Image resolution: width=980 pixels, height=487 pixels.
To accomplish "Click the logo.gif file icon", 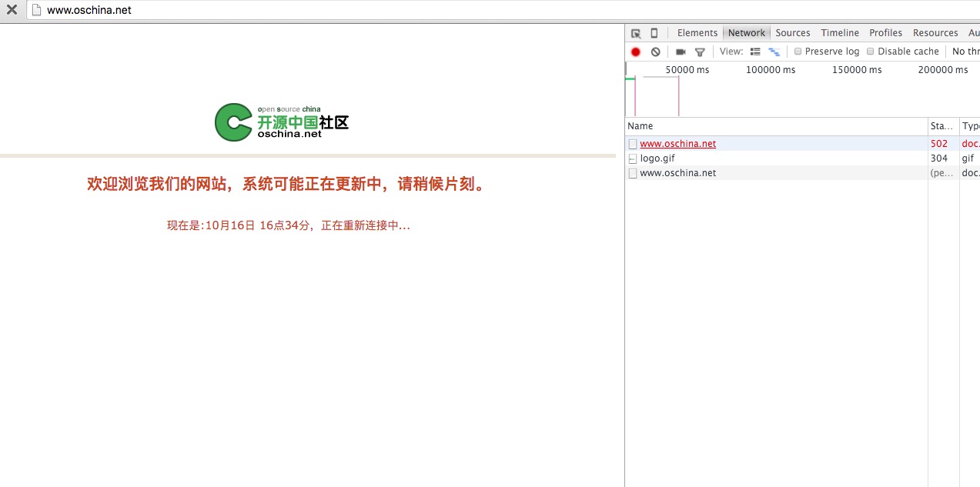I will (x=633, y=158).
